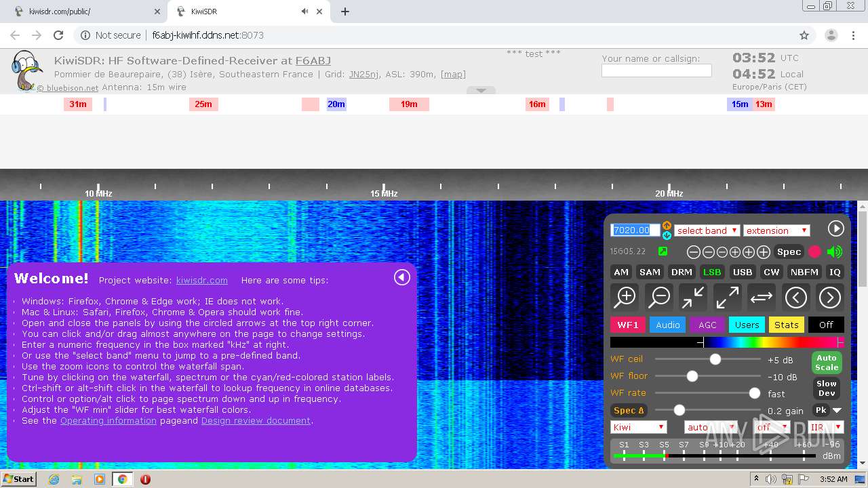Screen dimensions: 868x488
Task: Click the red Opera taskbar icon
Action: pyautogui.click(x=145, y=479)
